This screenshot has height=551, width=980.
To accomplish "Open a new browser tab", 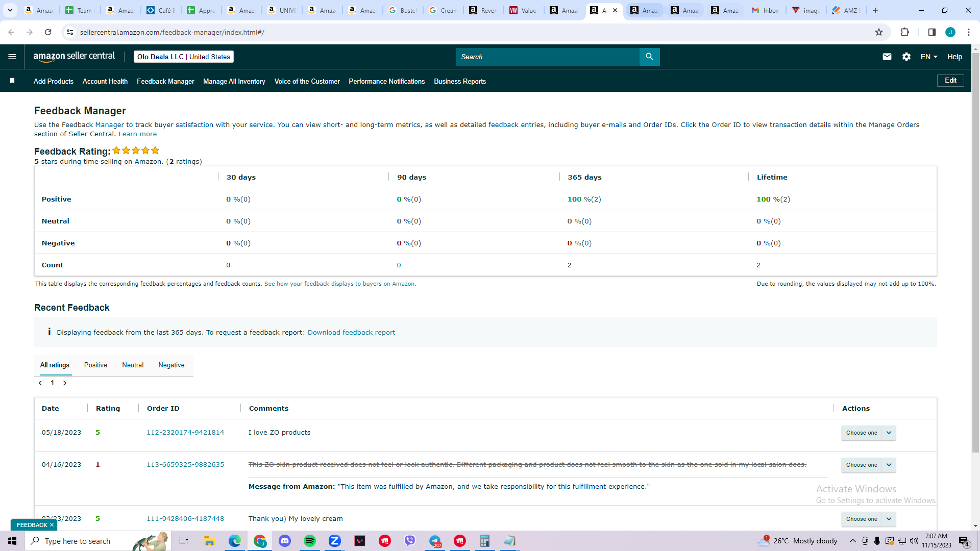I will click(875, 10).
